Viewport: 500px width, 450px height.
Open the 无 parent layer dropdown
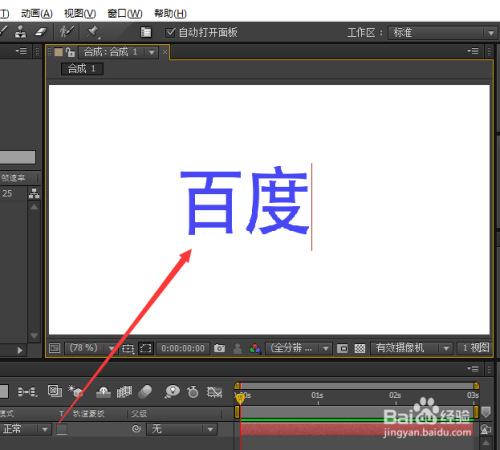click(182, 429)
